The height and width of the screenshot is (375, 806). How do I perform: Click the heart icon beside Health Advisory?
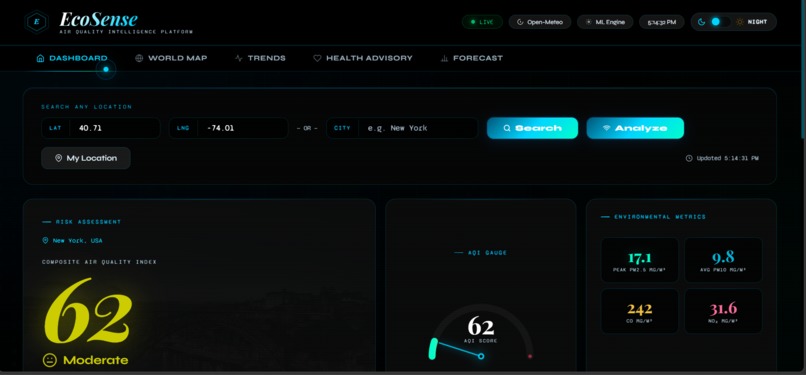pos(317,58)
